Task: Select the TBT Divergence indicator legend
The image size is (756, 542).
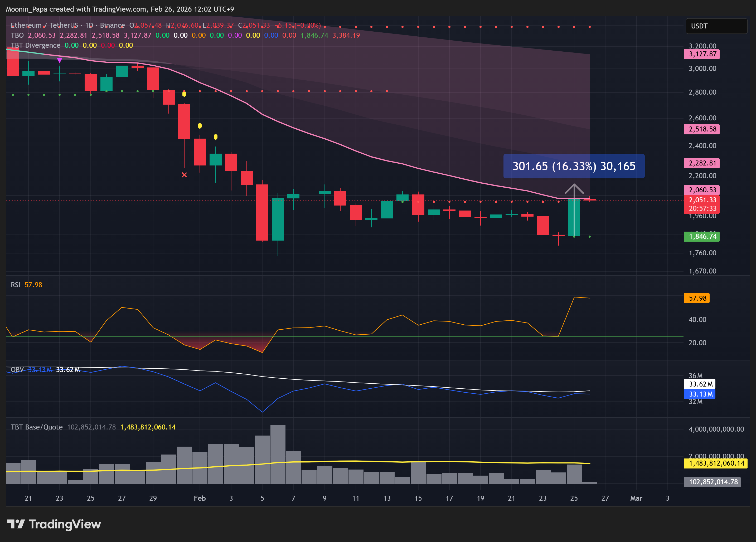Action: click(35, 45)
